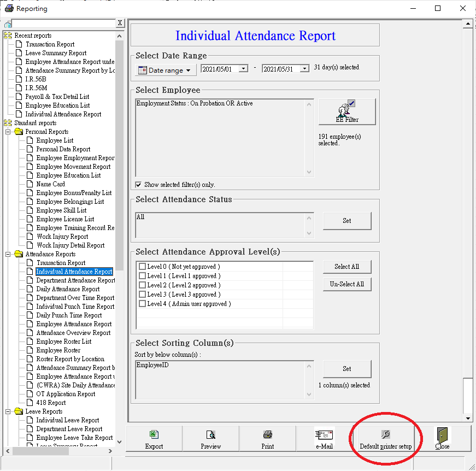Open report Preview with magnifier icon
The image size is (476, 471).
(210, 435)
